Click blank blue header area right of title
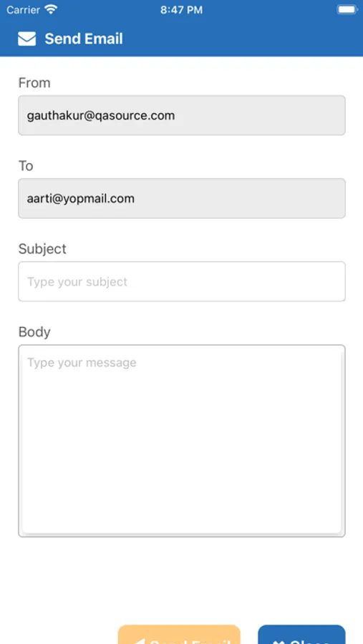 [243, 39]
